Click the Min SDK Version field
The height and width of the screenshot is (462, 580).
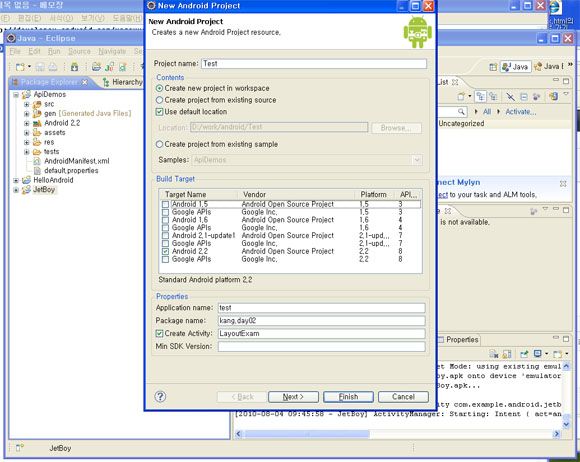(x=321, y=347)
